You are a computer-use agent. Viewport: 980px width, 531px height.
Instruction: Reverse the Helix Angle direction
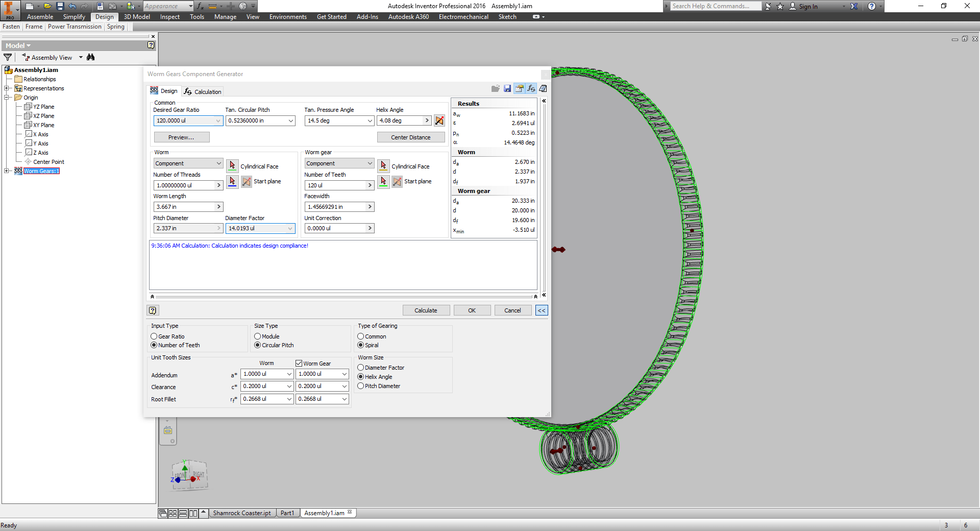439,120
